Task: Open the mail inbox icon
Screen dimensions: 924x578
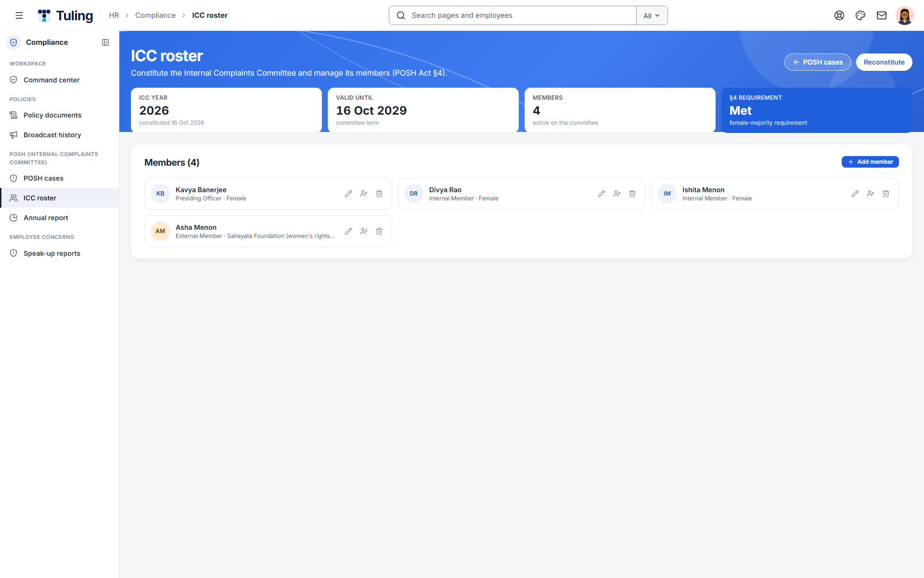Action: pyautogui.click(x=882, y=15)
